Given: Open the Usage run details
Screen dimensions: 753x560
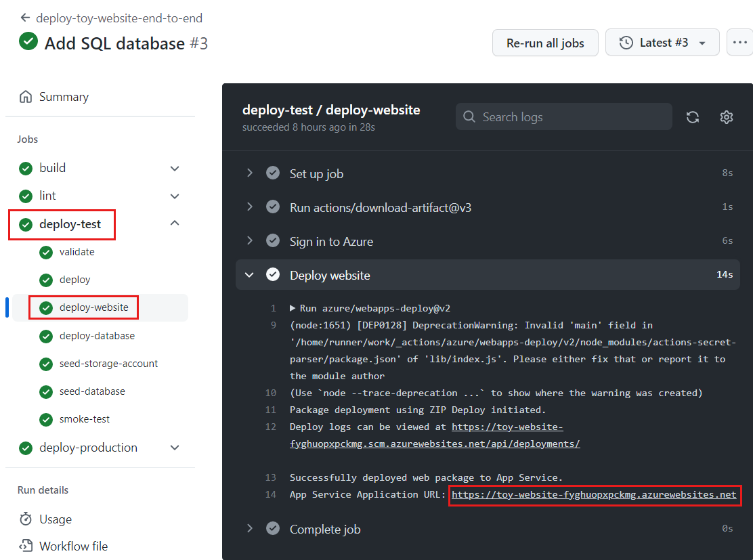Looking at the screenshot, I should click(x=56, y=519).
